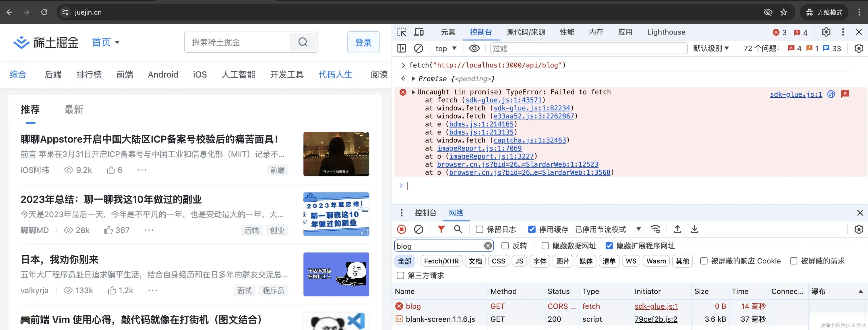868x330 pixels.
Task: Clear the console output
Action: [418, 48]
